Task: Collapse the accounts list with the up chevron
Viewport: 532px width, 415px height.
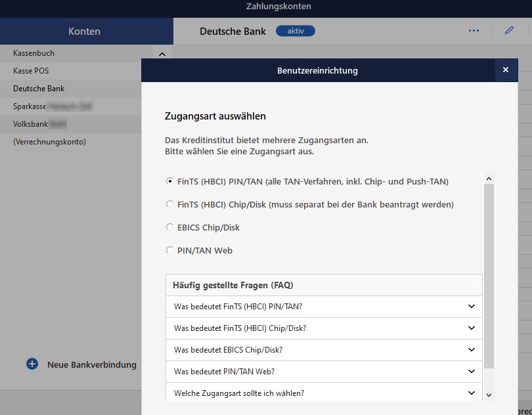Action: pyautogui.click(x=162, y=54)
